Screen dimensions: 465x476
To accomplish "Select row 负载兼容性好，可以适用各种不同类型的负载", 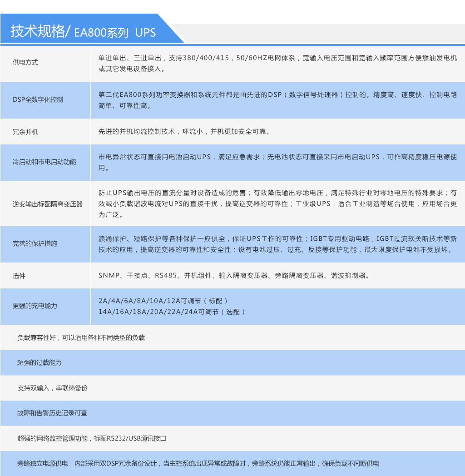I will [232, 337].
